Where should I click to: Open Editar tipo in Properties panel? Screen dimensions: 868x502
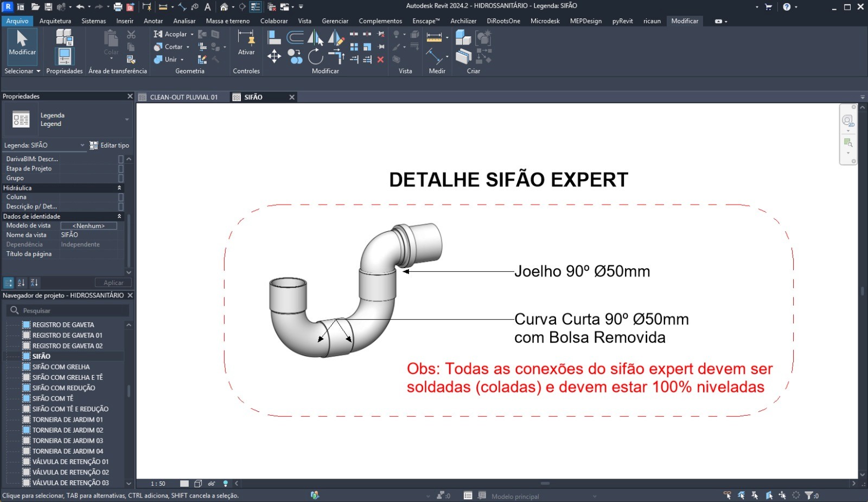[110, 145]
